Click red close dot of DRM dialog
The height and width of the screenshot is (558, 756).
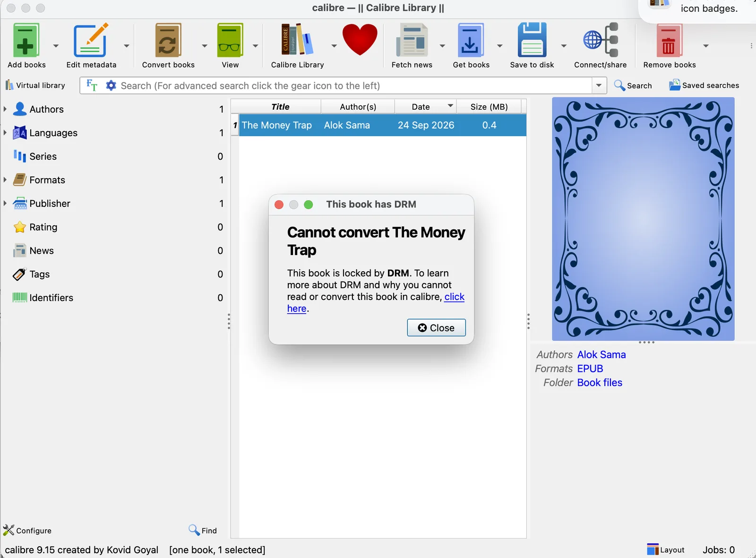click(x=279, y=205)
